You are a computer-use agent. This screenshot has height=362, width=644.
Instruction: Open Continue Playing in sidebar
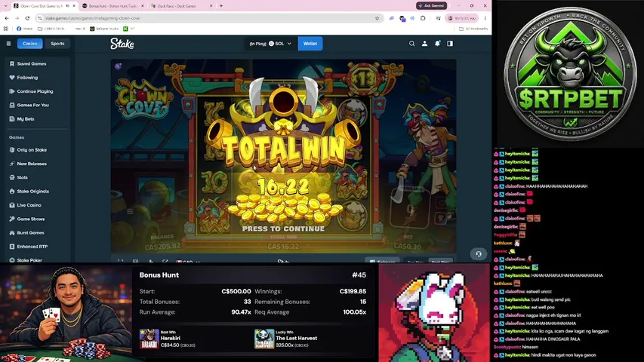tap(35, 91)
